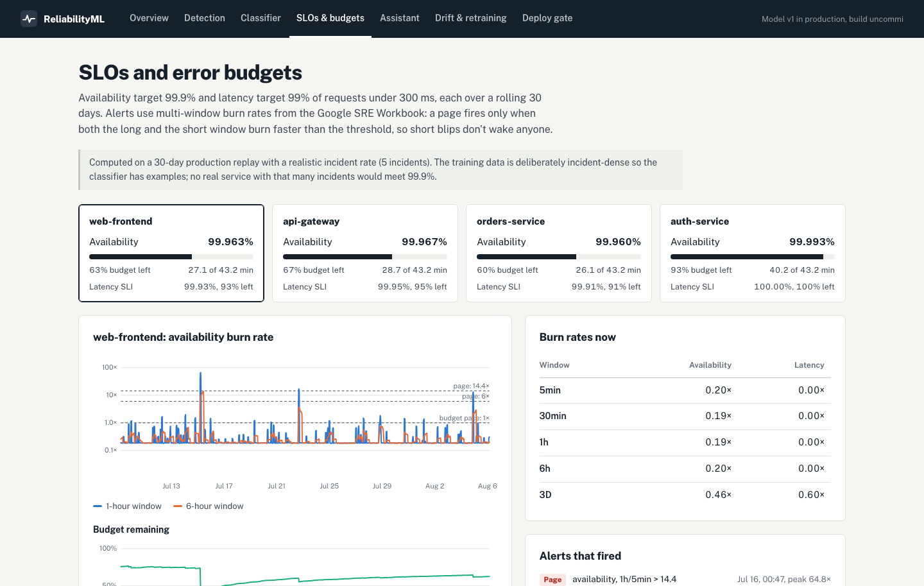Click the red Page alert badge
The width and height of the screenshot is (924, 586).
[x=552, y=580]
